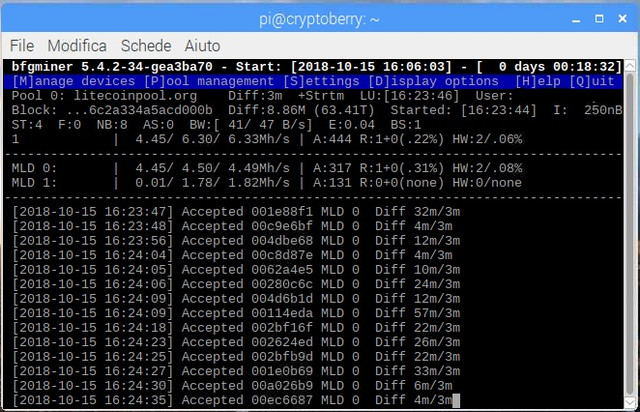Screen dimensions: 640x412
Task: Click the Diff:8.86M (63.41T) value
Action: click(301, 110)
